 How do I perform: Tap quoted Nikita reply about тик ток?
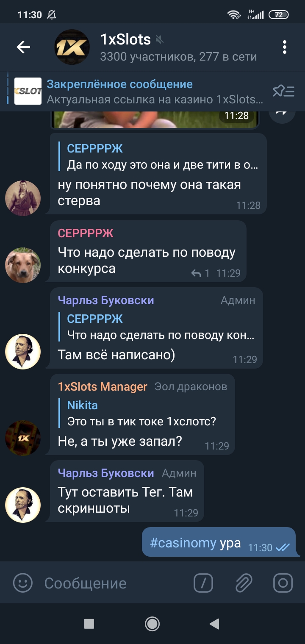142,413
